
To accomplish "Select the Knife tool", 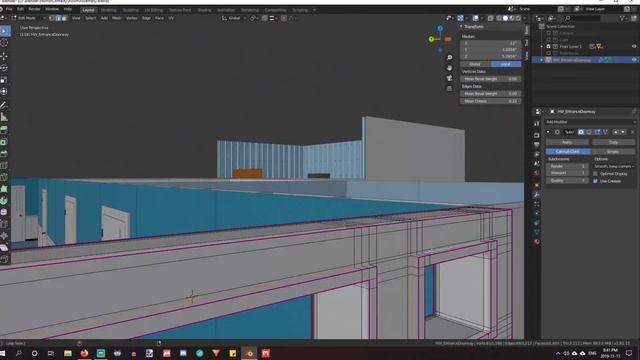I will click(x=4, y=177).
